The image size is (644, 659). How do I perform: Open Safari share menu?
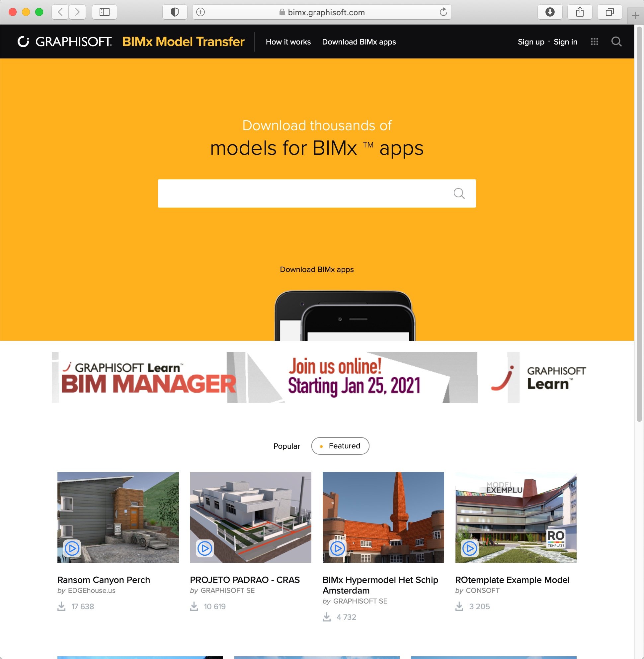tap(580, 12)
